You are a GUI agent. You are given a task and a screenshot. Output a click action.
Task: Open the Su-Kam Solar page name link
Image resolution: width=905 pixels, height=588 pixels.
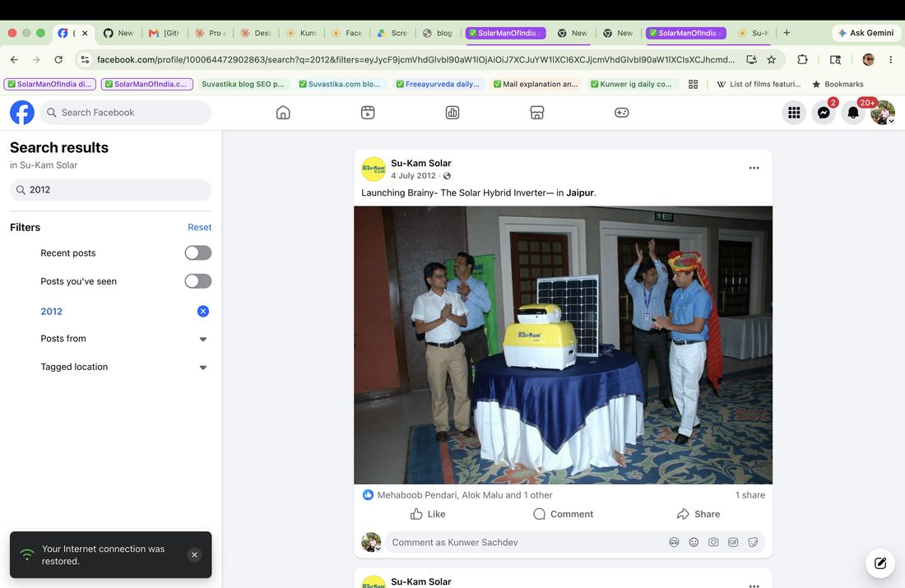tap(420, 164)
